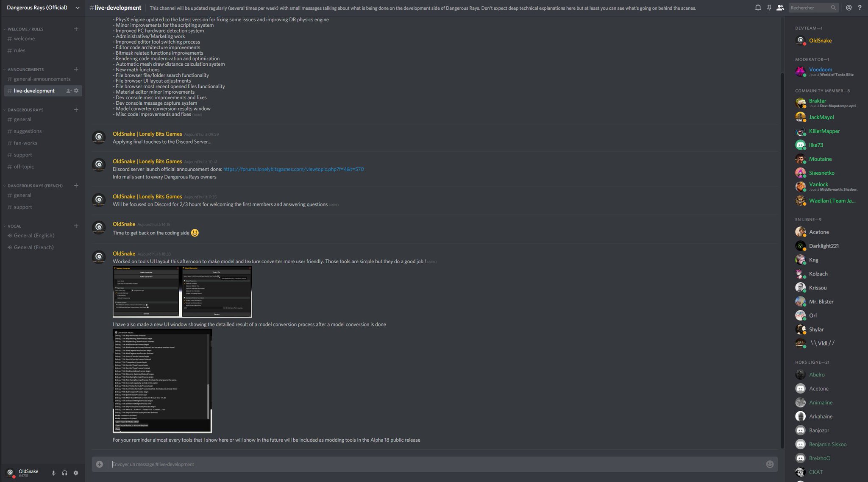The image size is (868, 482).
Task: Click the help question mark icon
Action: [860, 7]
